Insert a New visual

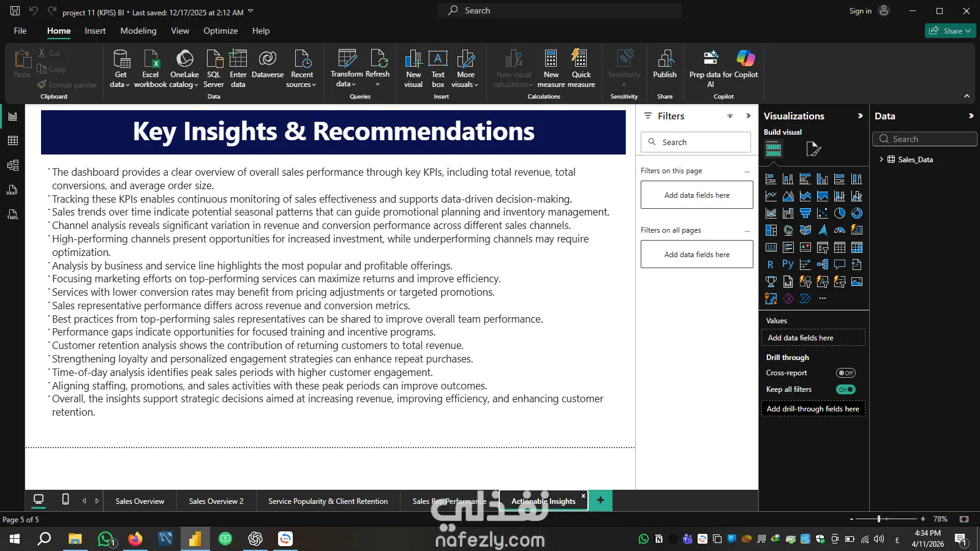coord(413,69)
